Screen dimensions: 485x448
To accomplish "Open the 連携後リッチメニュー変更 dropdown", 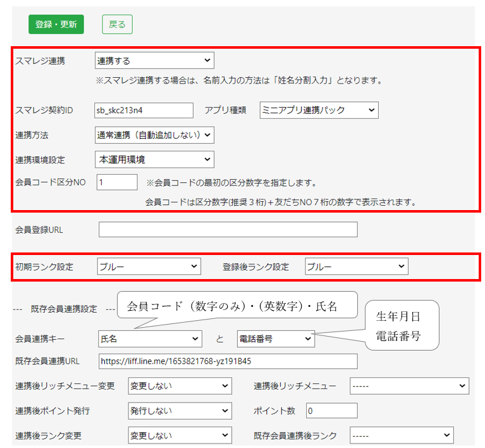I will tap(180, 386).
